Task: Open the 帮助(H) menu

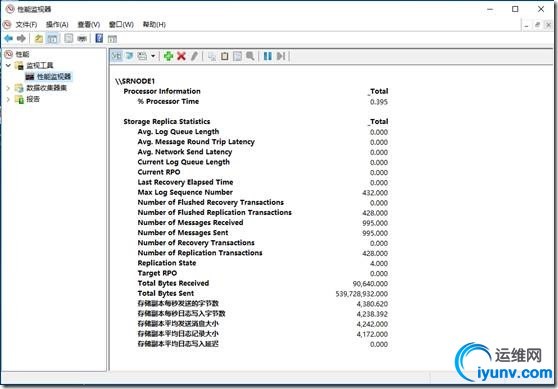Action: [x=154, y=24]
